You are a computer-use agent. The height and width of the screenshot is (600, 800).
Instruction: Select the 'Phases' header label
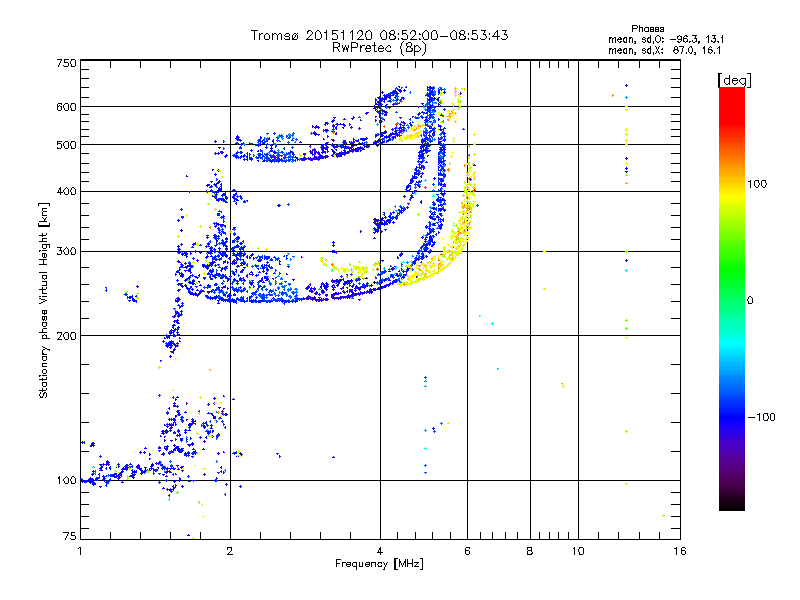[647, 29]
